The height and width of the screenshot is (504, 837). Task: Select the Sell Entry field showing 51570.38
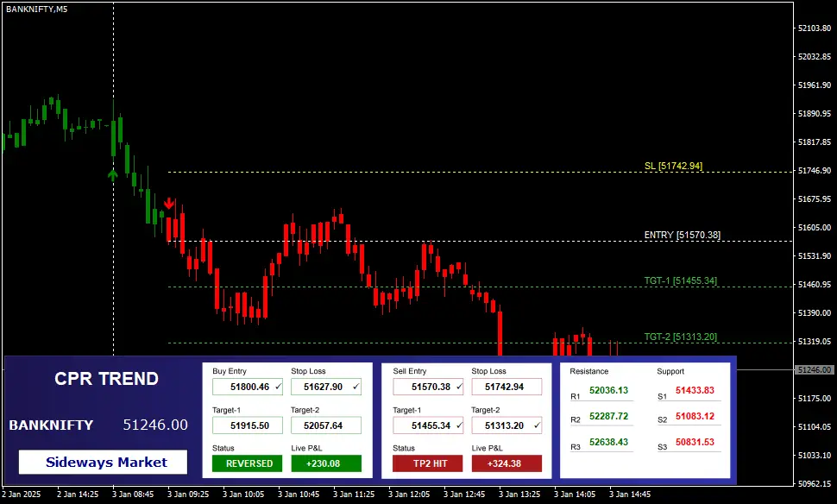point(428,387)
